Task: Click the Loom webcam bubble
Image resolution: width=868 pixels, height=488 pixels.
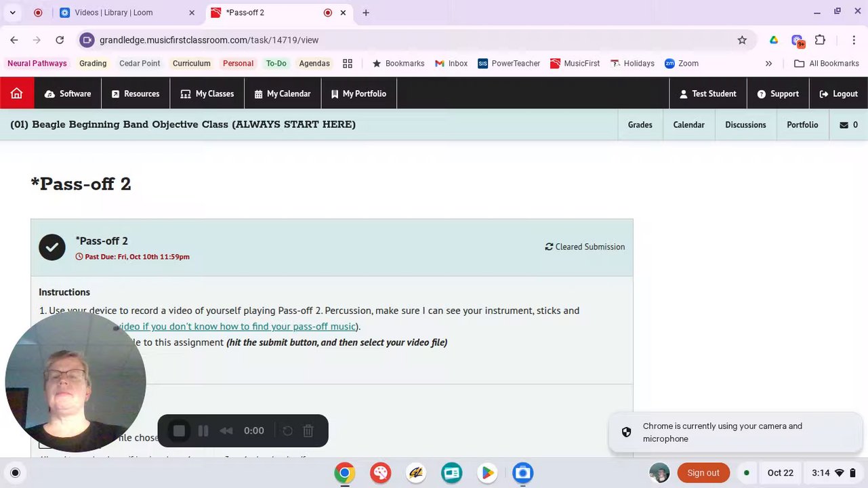Action: (75, 382)
